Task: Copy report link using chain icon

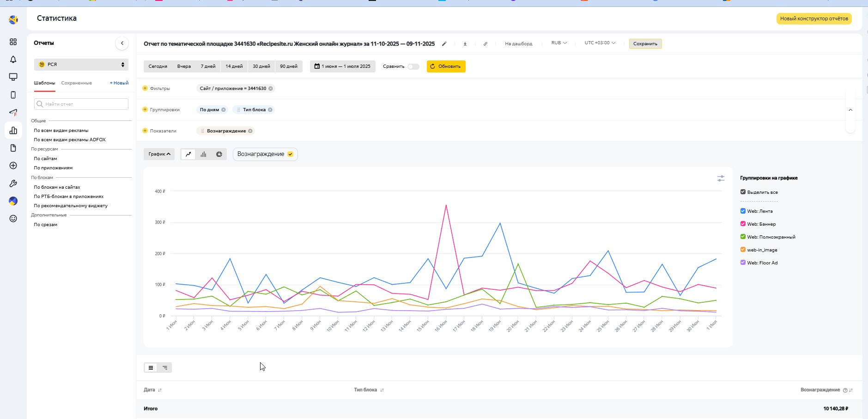Action: (x=485, y=44)
